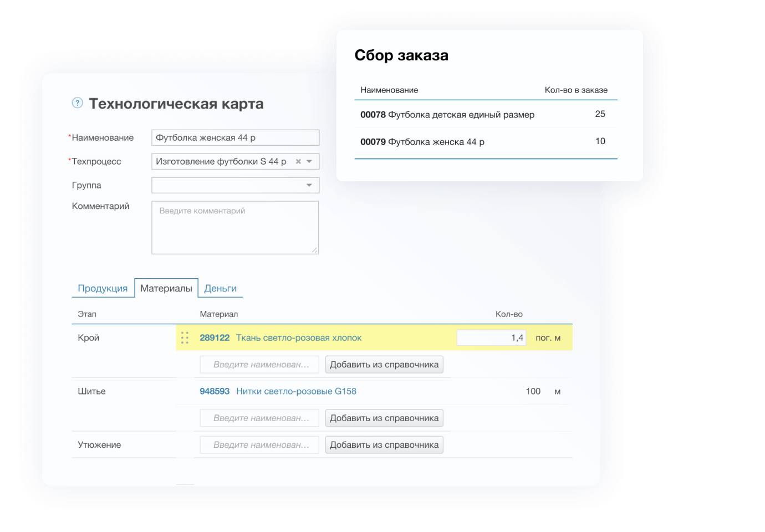Image resolution: width=765 pixels, height=532 pixels.
Task: Click the Наименование column header in Сбор заказа
Action: point(389,90)
